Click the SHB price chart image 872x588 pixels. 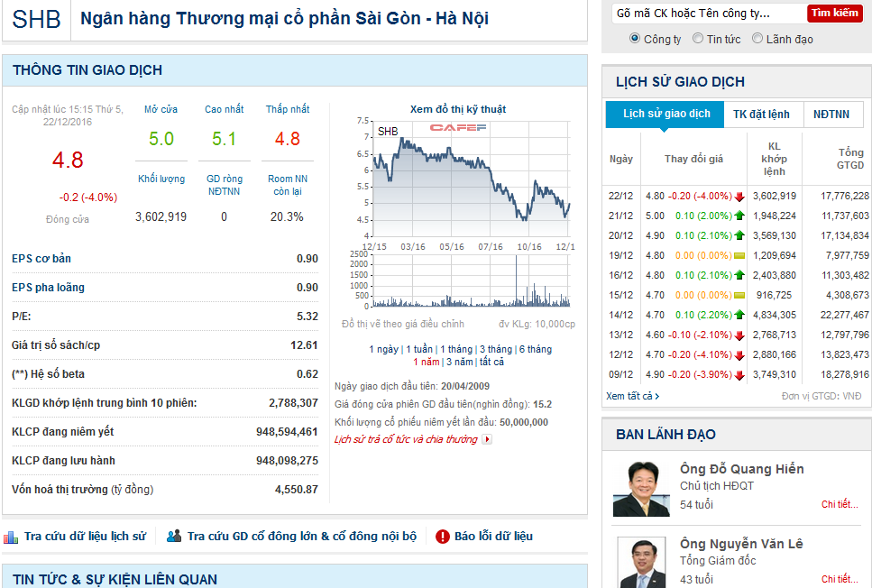459,213
